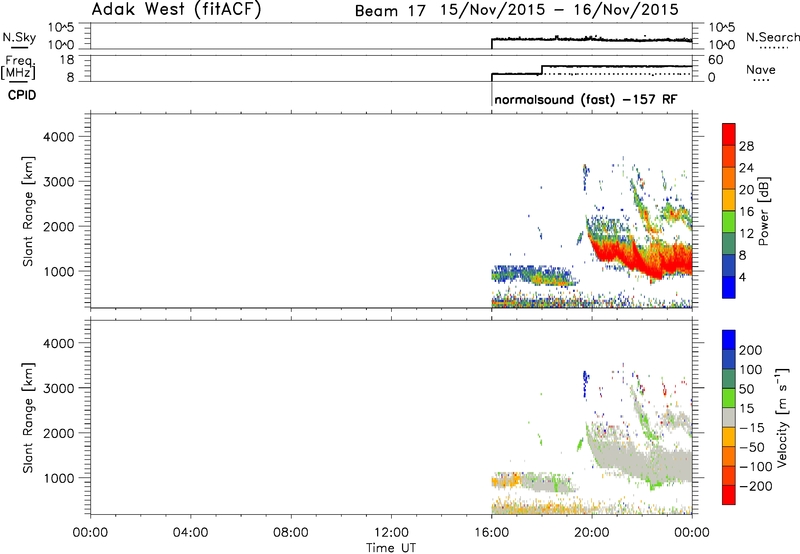Screen dimensions: 800x554
Task: Click the light green 12-16 dB Power color bar segment
Action: (x=729, y=222)
